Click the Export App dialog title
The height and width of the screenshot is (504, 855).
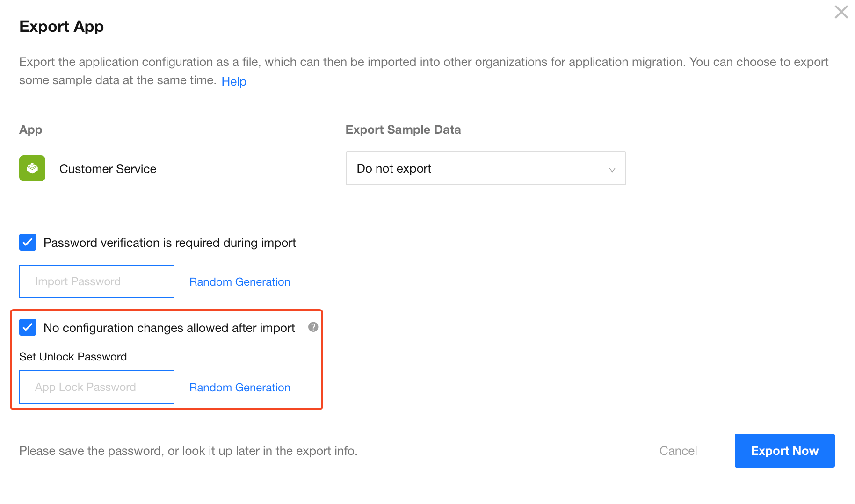click(61, 27)
